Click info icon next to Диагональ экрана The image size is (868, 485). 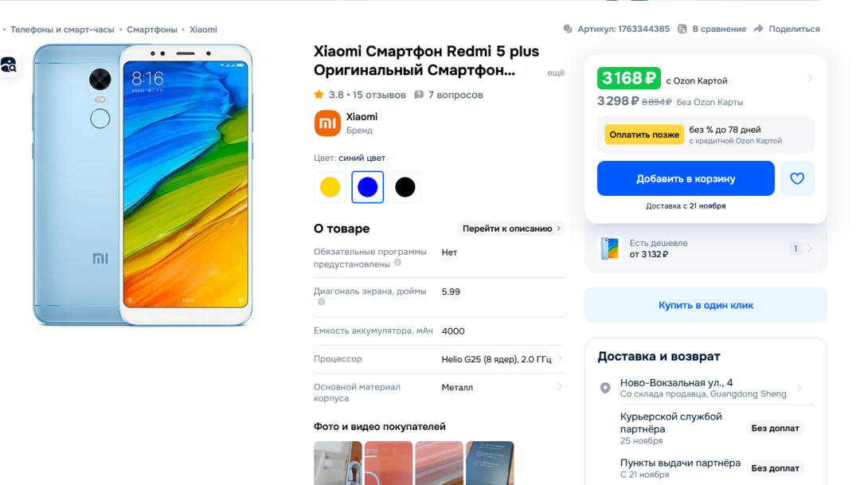(x=321, y=302)
